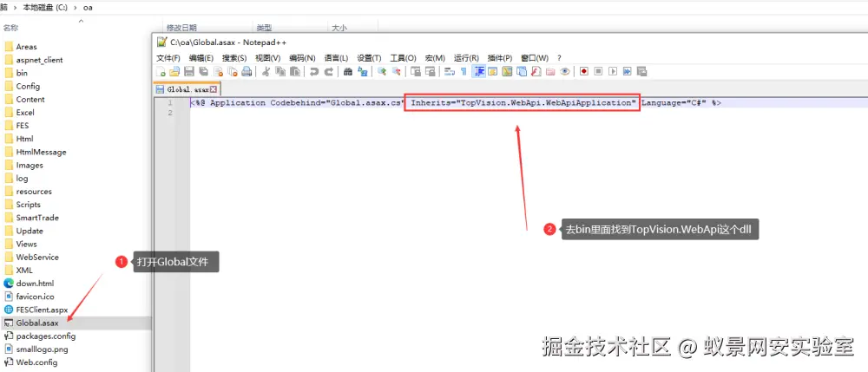Click the Zoom In toolbar icon
The width and height of the screenshot is (868, 372).
(x=381, y=71)
